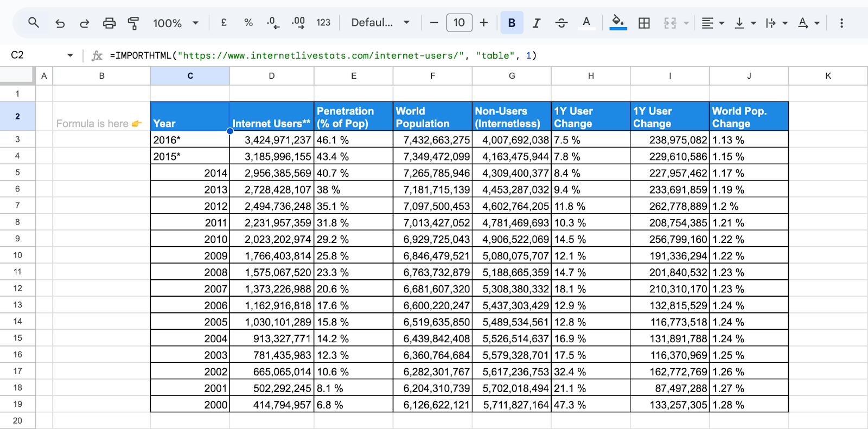Select the Penetration (% of Pop) header
The height and width of the screenshot is (429, 868).
[354, 117]
